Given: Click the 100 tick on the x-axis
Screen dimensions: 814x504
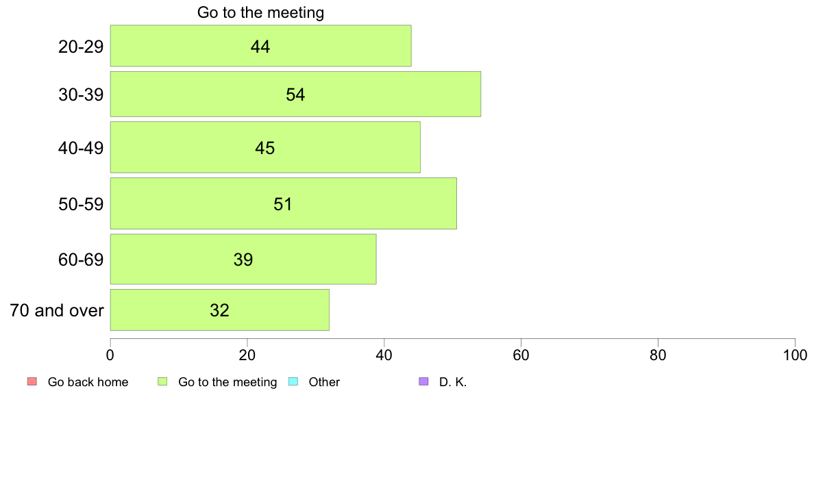Looking at the screenshot, I should [x=795, y=355].
